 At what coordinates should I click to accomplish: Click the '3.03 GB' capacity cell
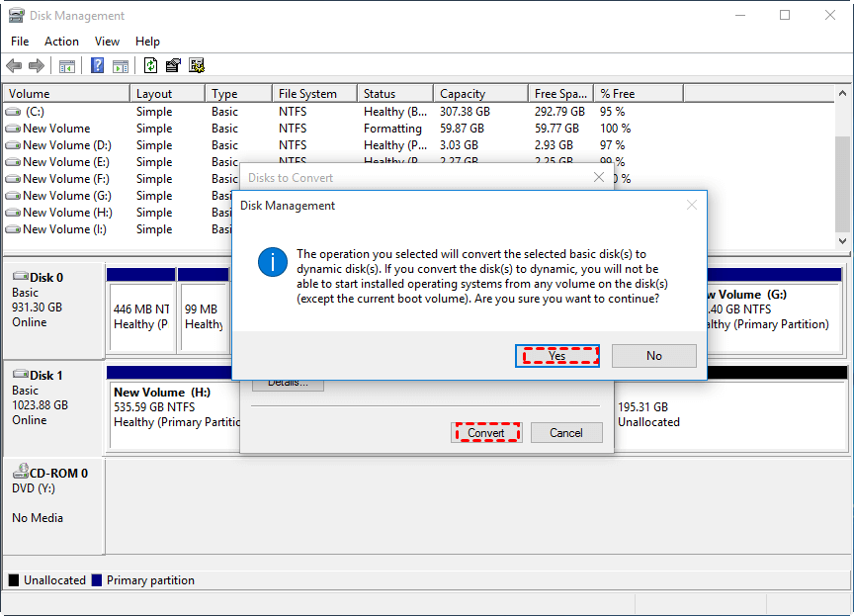pos(460,145)
